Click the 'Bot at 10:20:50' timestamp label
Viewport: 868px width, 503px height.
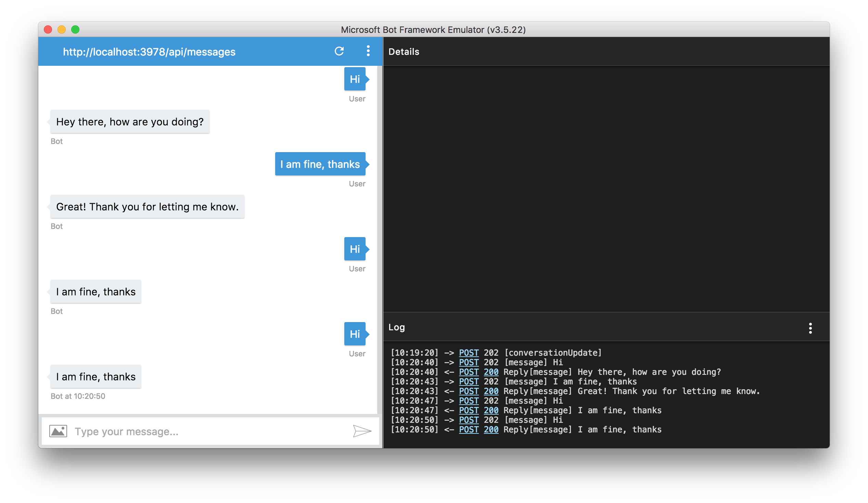(78, 396)
